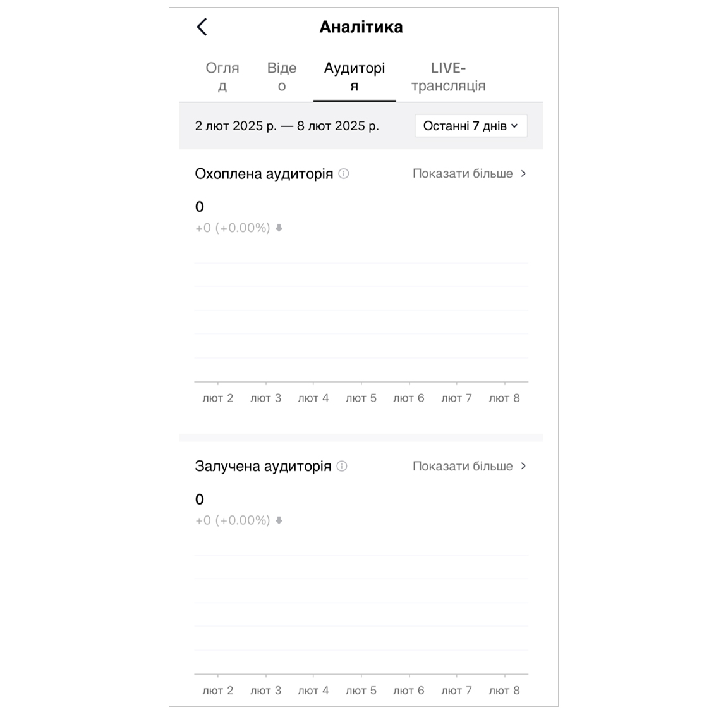Show more for Охоплена аудиторія
Viewport: 728px width, 712px height.
click(463, 174)
